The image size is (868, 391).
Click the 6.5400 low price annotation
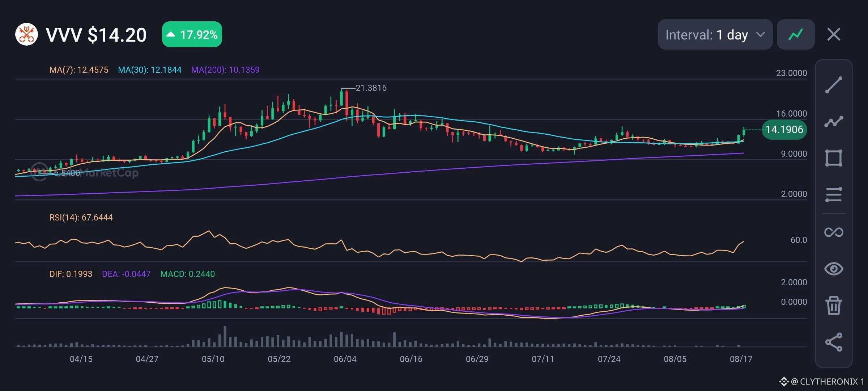tap(67, 173)
